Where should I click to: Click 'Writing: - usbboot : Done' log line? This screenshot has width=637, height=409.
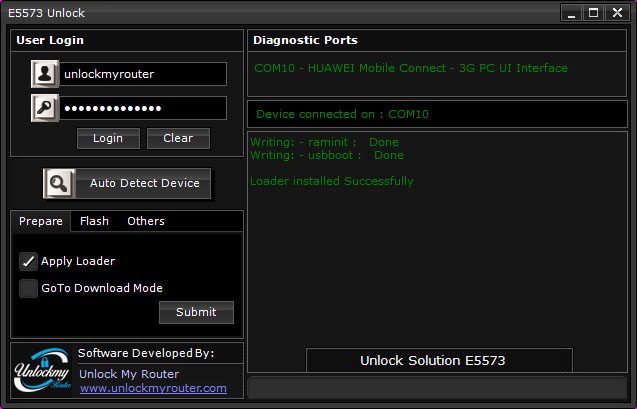[327, 155]
